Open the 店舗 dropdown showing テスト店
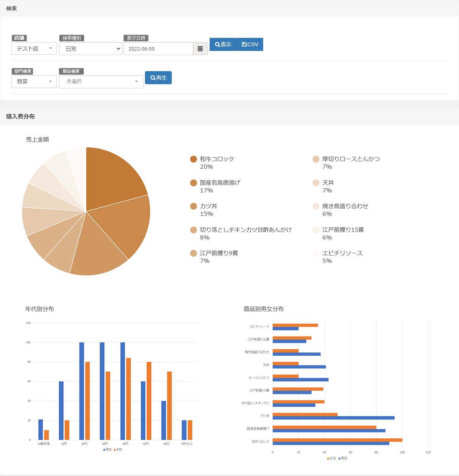 pos(34,49)
